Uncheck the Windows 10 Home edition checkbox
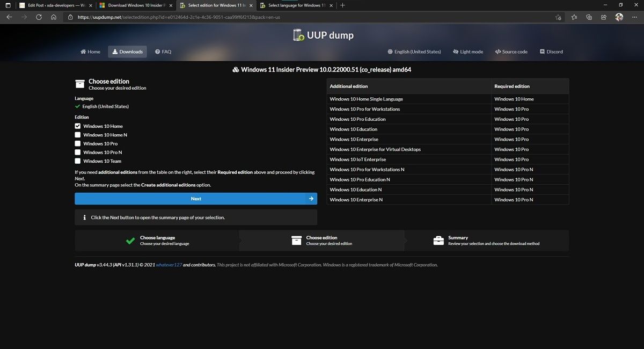 tap(78, 126)
